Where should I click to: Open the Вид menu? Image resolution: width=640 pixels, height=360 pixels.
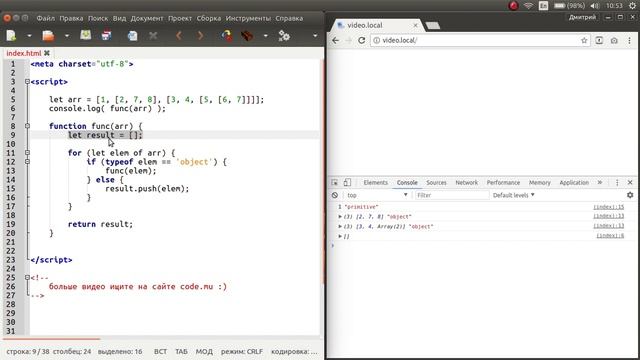(119, 18)
